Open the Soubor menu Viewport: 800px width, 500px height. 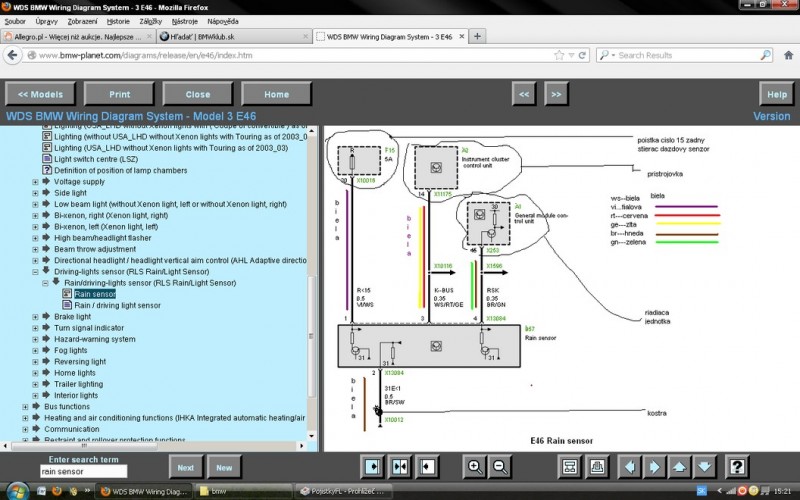[x=15, y=21]
